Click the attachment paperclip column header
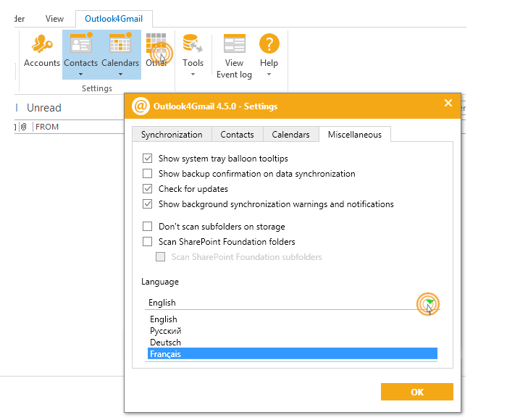This screenshot has height=420, width=507. tap(24, 127)
